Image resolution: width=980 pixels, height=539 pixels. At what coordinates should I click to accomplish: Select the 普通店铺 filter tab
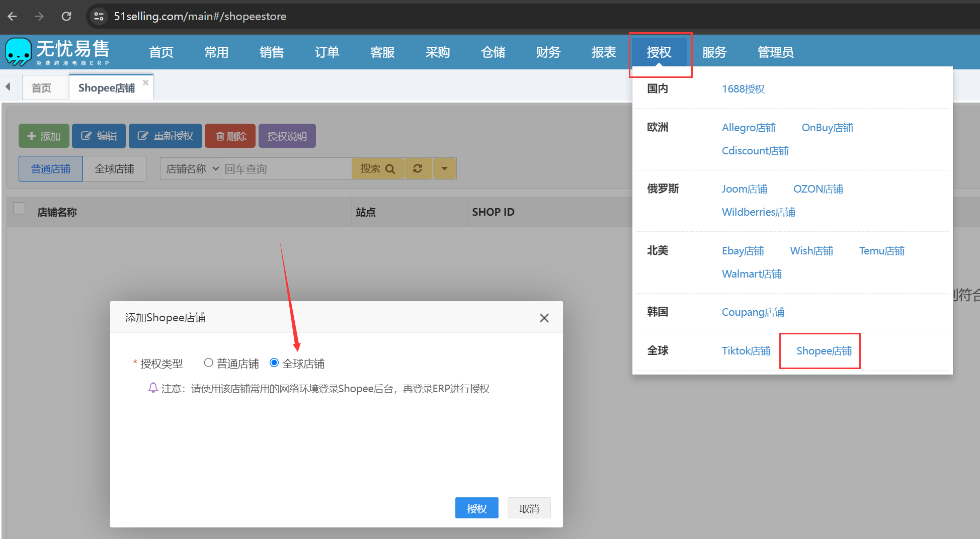[51, 168]
